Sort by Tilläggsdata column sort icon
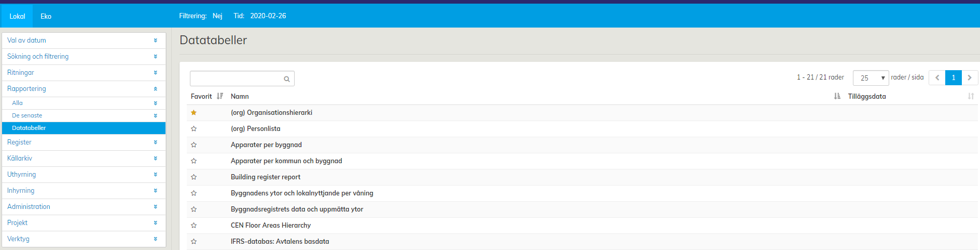This screenshot has height=250, width=980. click(x=971, y=96)
